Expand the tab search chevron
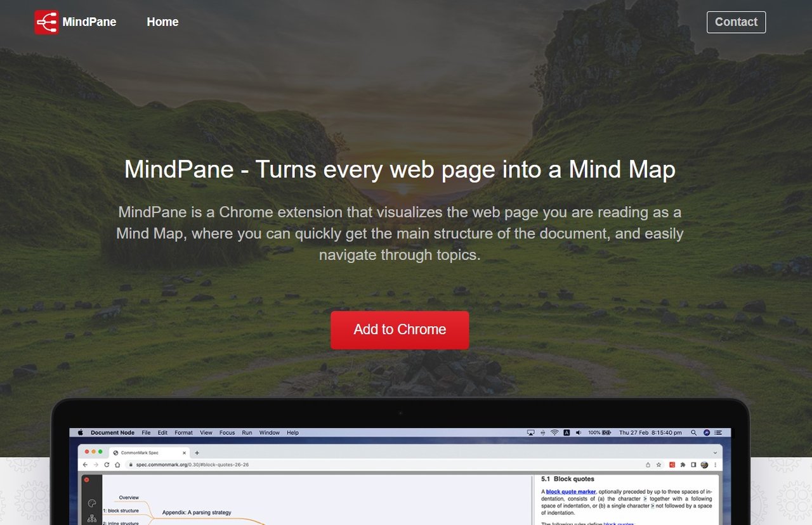The height and width of the screenshot is (525, 812). [x=715, y=453]
